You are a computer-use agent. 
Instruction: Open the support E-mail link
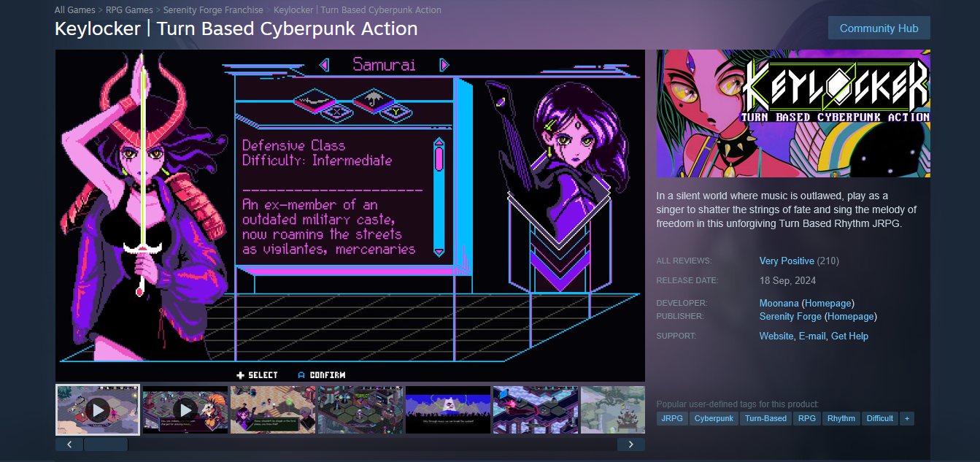[812, 336]
